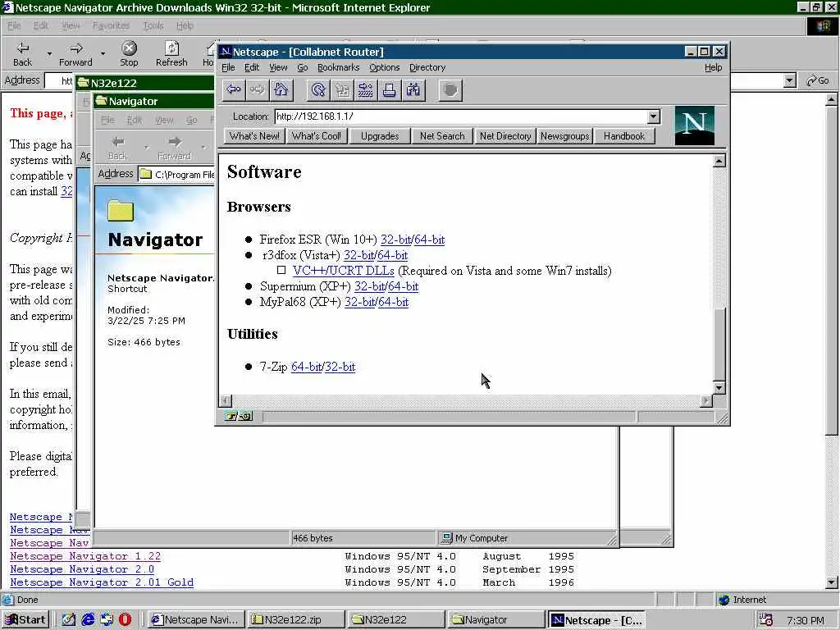Open the IE Address bar dropdown arrow
This screenshot has width=840, height=630.
[x=789, y=80]
